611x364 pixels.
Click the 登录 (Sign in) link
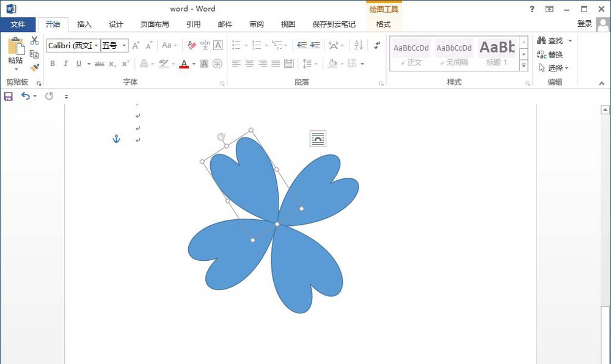pyautogui.click(x=585, y=24)
